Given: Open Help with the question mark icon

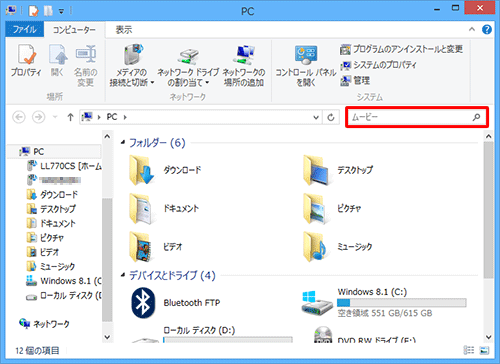Looking at the screenshot, I should pyautogui.click(x=487, y=30).
